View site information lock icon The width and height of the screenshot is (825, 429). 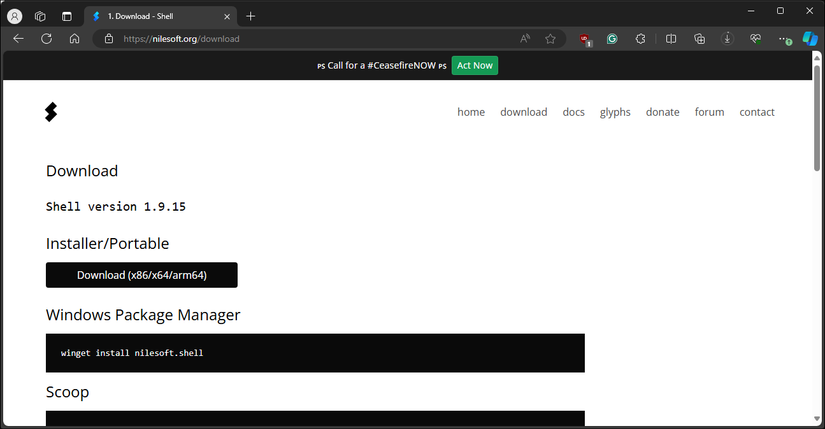coord(109,38)
